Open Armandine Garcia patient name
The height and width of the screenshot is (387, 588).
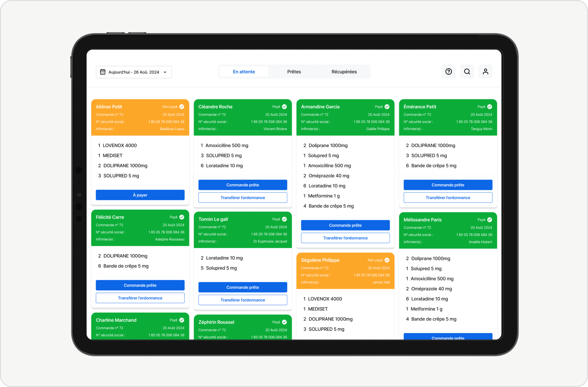(320, 107)
